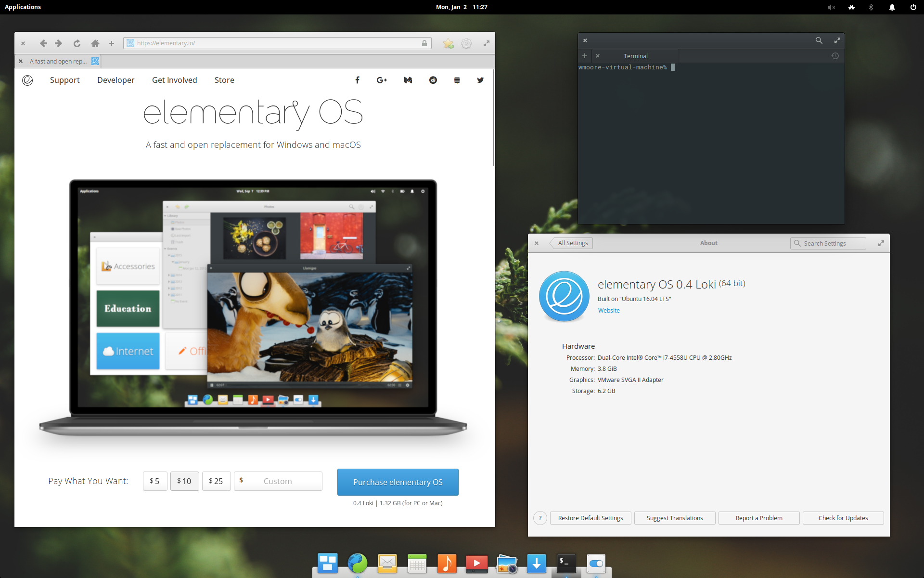Go forward in the browser toolbar
Screen dimensions: 924x578
59,43
